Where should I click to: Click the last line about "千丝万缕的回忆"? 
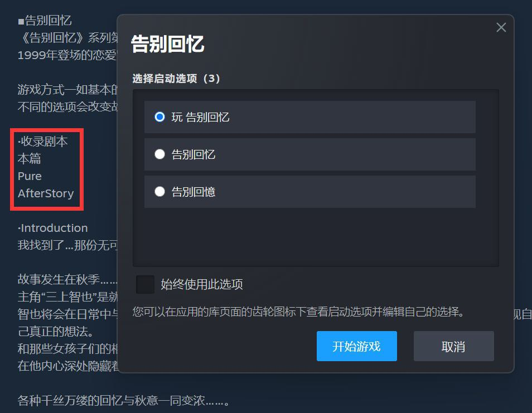click(123, 400)
